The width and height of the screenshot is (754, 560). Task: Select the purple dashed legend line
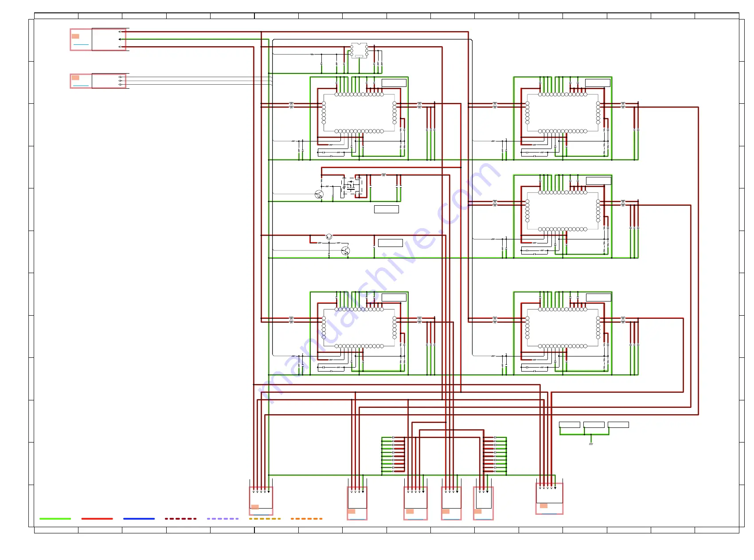pos(223,518)
